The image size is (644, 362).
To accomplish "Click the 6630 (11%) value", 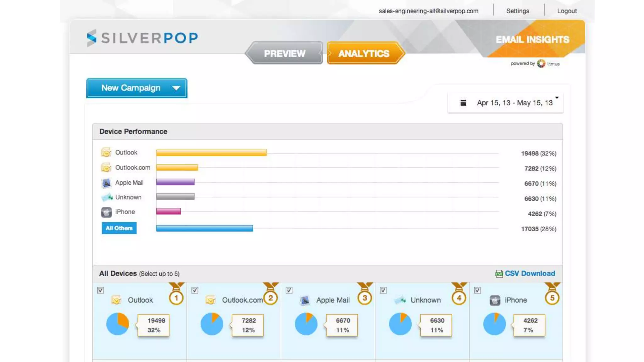I will (540, 199).
